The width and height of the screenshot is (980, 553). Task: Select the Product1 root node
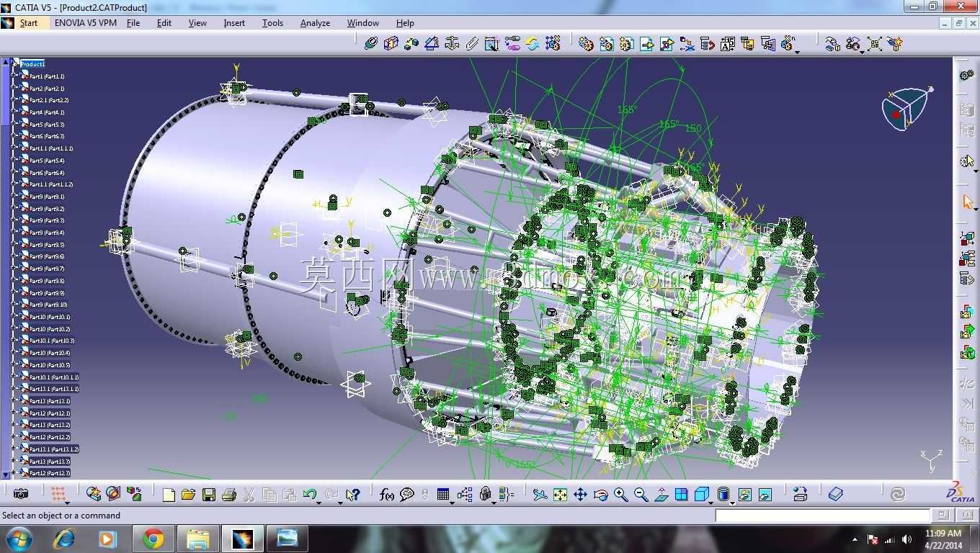32,64
